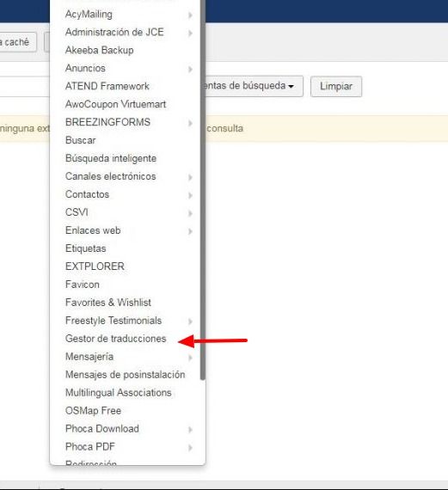Click the caché toolbar button
Screen dimensions: 448x490
coord(18,42)
